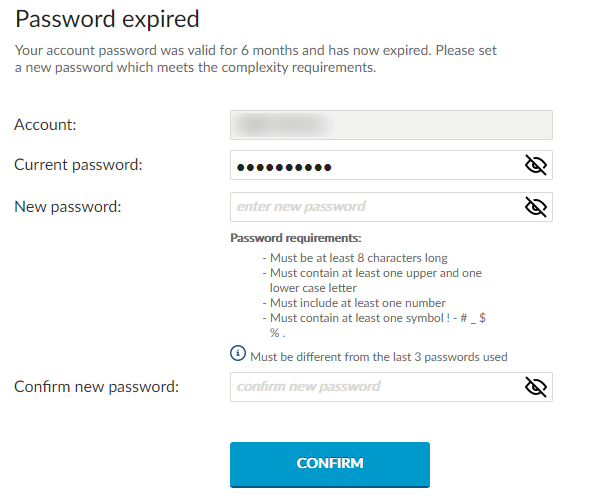Click the 'at least one number' requirement

357,303
